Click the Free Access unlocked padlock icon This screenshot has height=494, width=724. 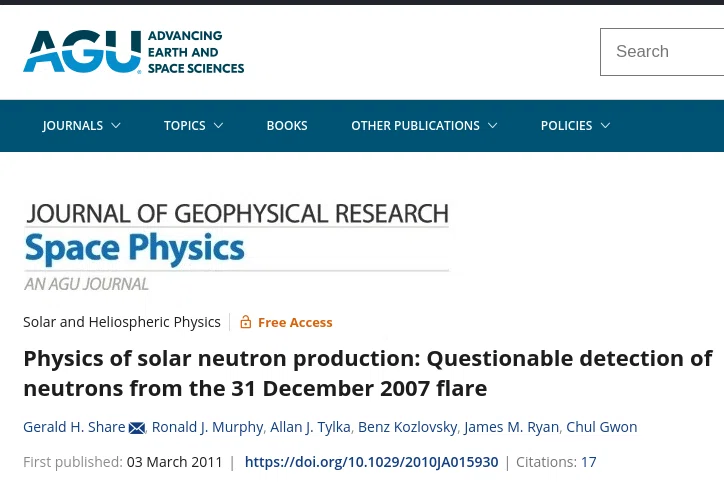[246, 322]
